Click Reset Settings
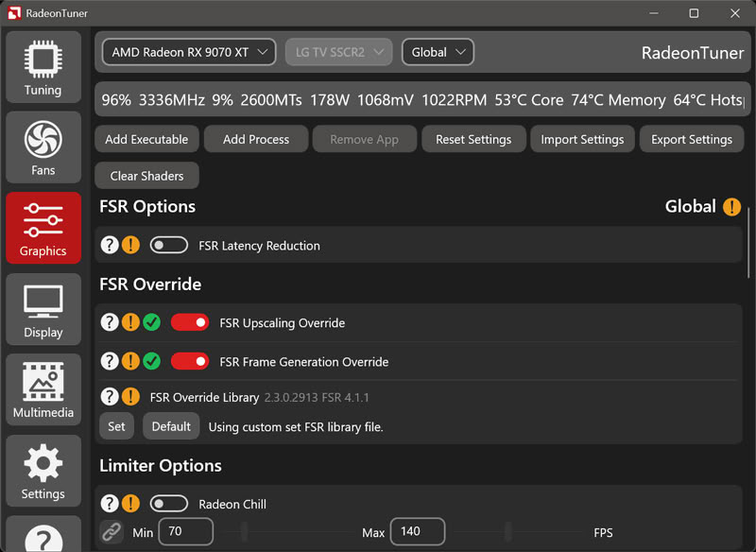The image size is (756, 552). (x=473, y=139)
